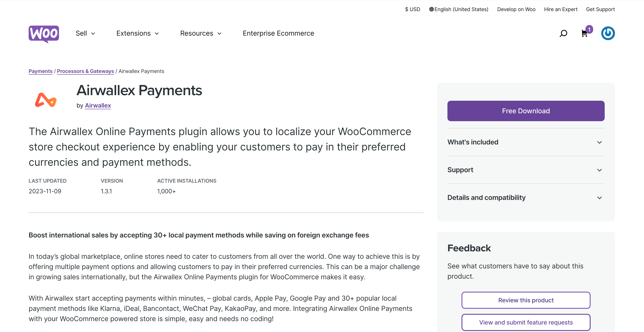
Task: Click Review this product button
Action: (526, 300)
